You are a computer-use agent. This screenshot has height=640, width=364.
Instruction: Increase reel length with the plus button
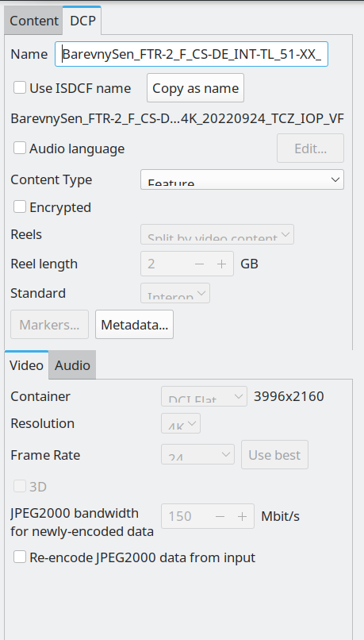pos(222,264)
